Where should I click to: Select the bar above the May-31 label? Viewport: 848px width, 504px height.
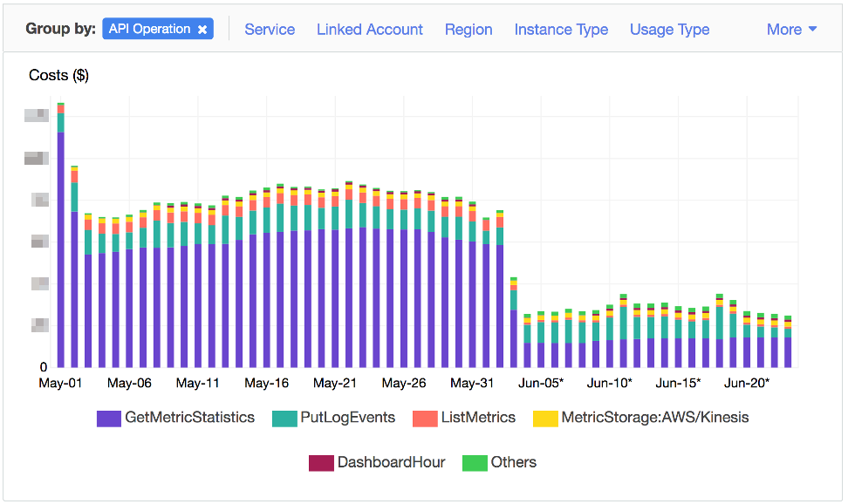[x=473, y=284]
